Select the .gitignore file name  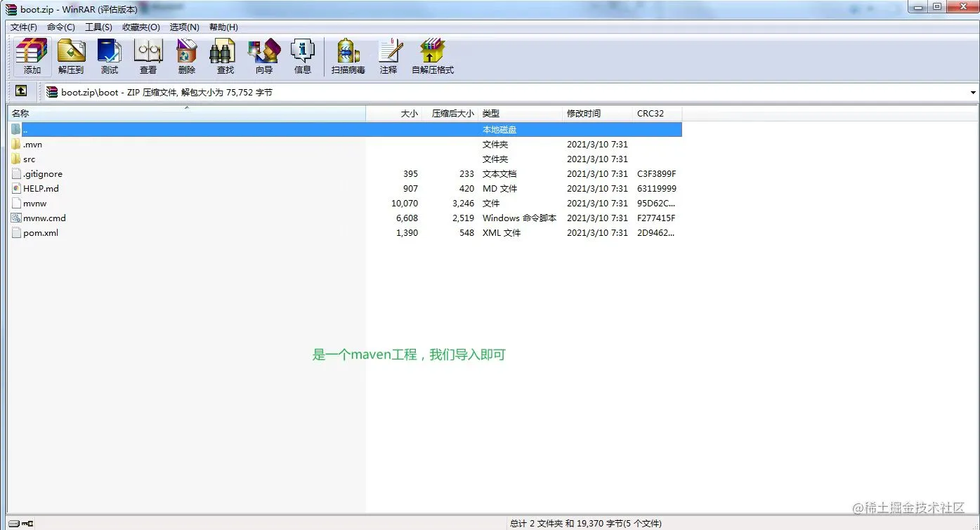pos(43,173)
